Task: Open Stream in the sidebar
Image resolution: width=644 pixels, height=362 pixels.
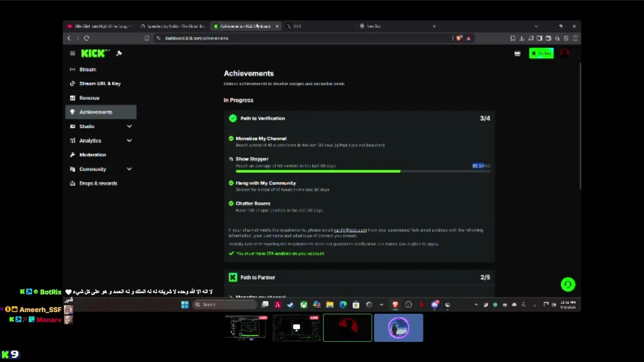Action: [x=101, y=69]
